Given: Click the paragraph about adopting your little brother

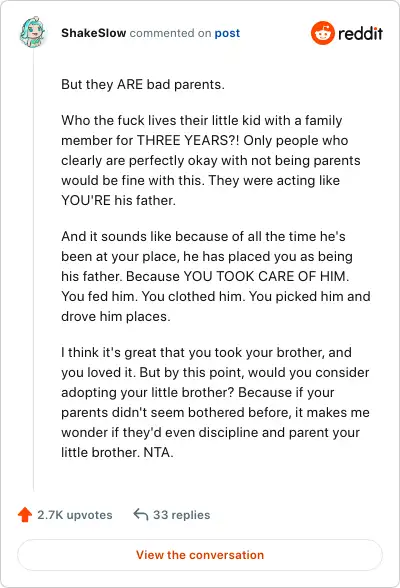Looking at the screenshot, I should pyautogui.click(x=216, y=402).
